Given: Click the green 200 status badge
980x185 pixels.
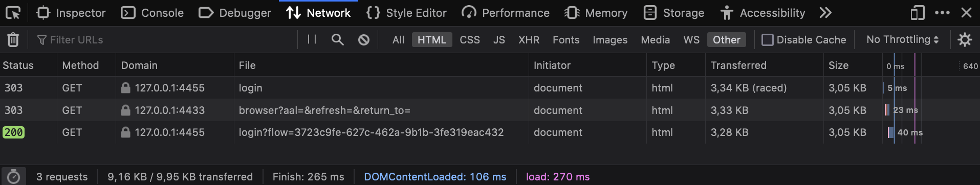Looking at the screenshot, I should tap(14, 132).
